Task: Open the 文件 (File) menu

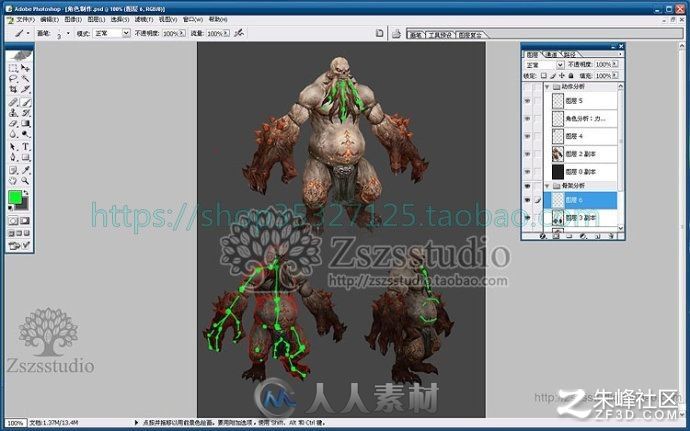Action: (25, 20)
